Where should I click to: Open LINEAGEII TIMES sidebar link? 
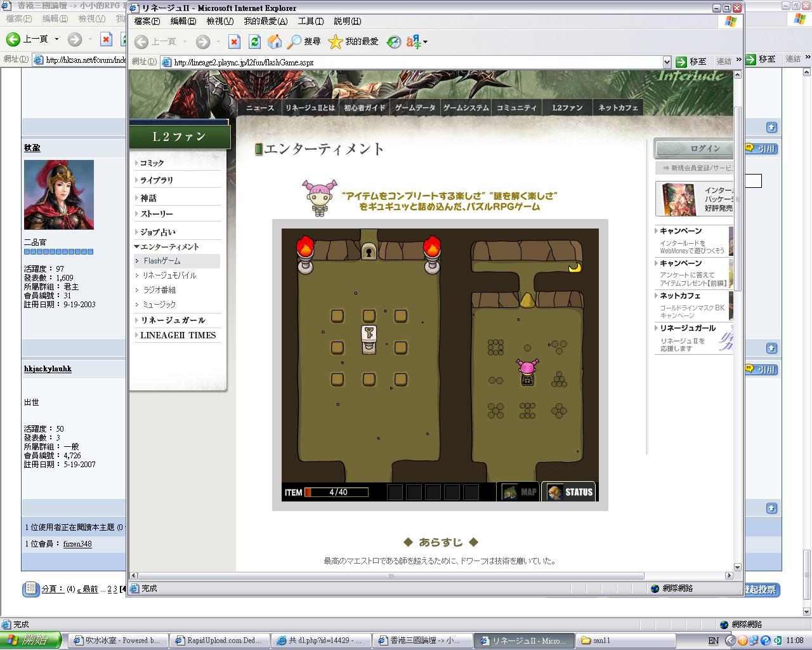pyautogui.click(x=178, y=335)
